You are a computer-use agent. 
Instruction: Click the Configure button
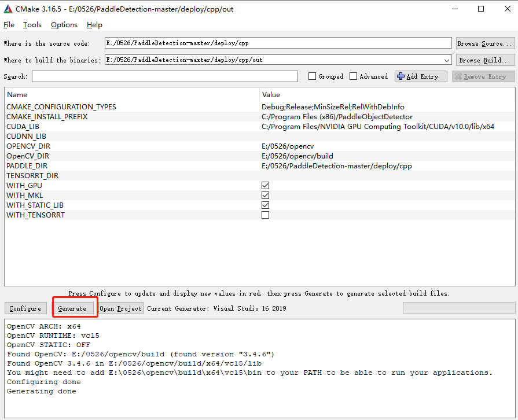click(25, 308)
